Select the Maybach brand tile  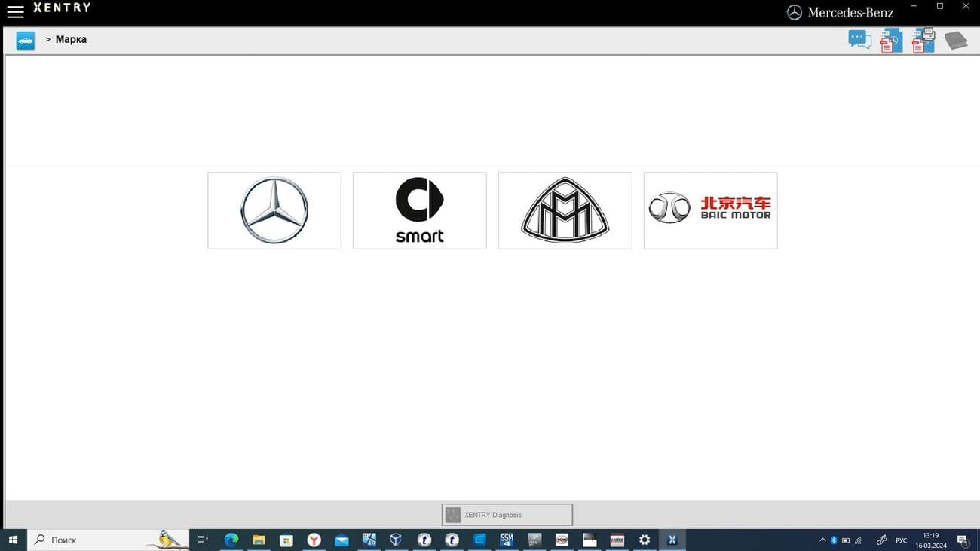tap(565, 210)
